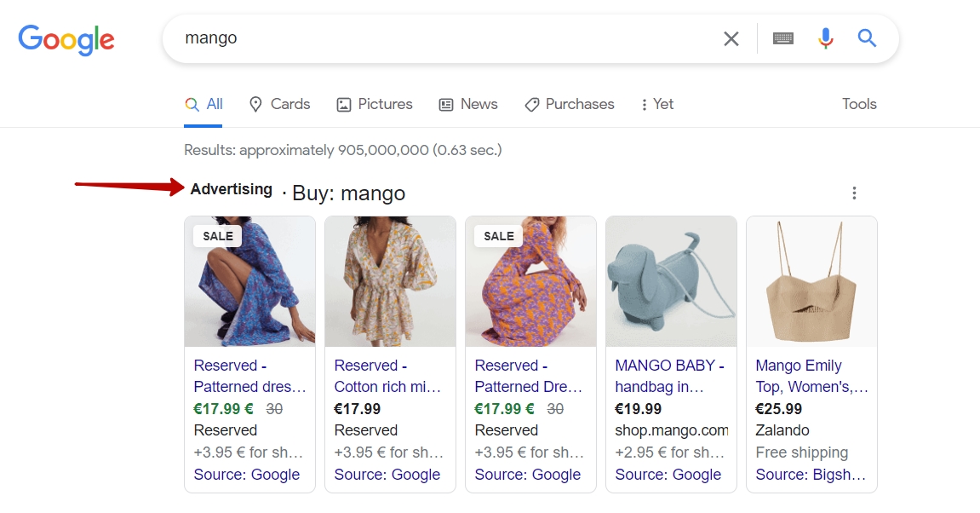980x513 pixels.
Task: Start voice search with microphone icon
Action: (825, 38)
